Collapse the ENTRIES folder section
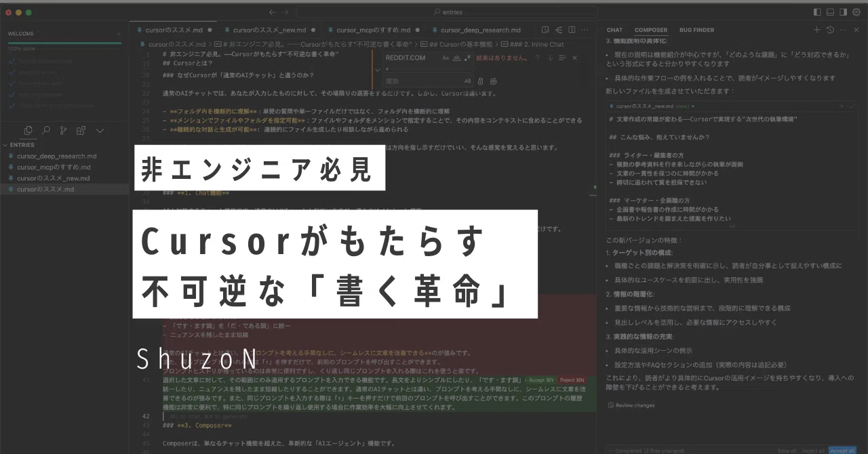The height and width of the screenshot is (454, 868). click(64, 144)
